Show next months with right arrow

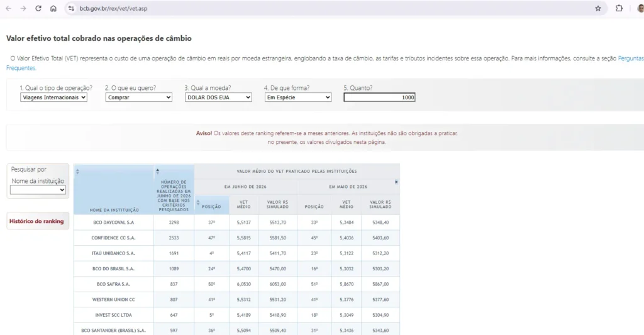396,182
